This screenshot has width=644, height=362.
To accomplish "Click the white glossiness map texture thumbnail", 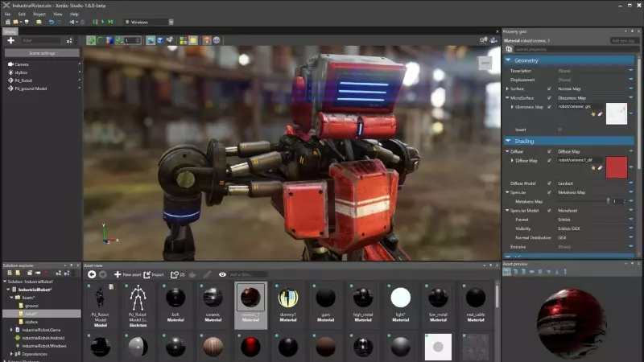I will [x=617, y=113].
